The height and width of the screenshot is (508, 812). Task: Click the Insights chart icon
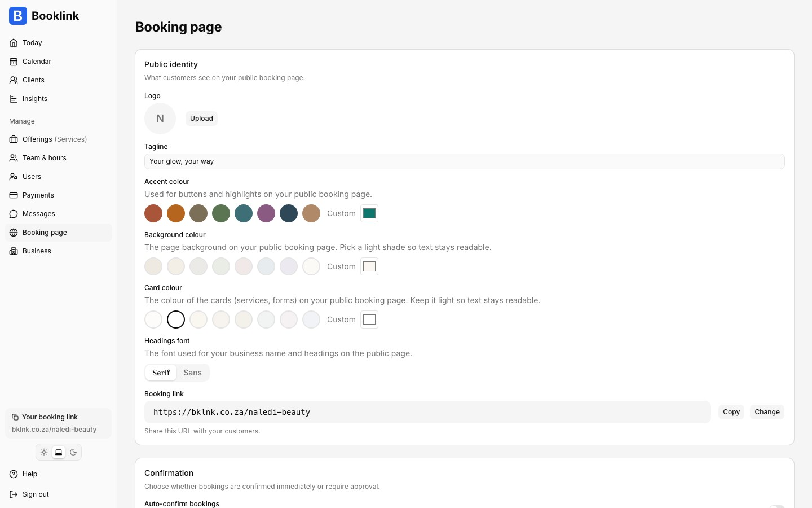pyautogui.click(x=14, y=99)
